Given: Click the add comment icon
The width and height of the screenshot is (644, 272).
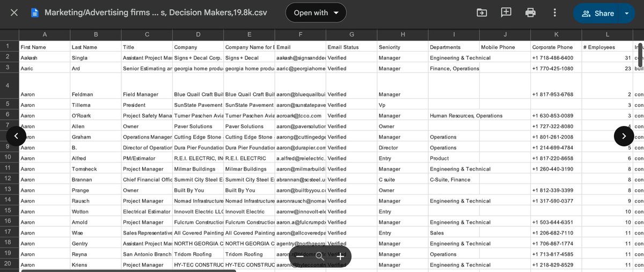Looking at the screenshot, I should (506, 13).
